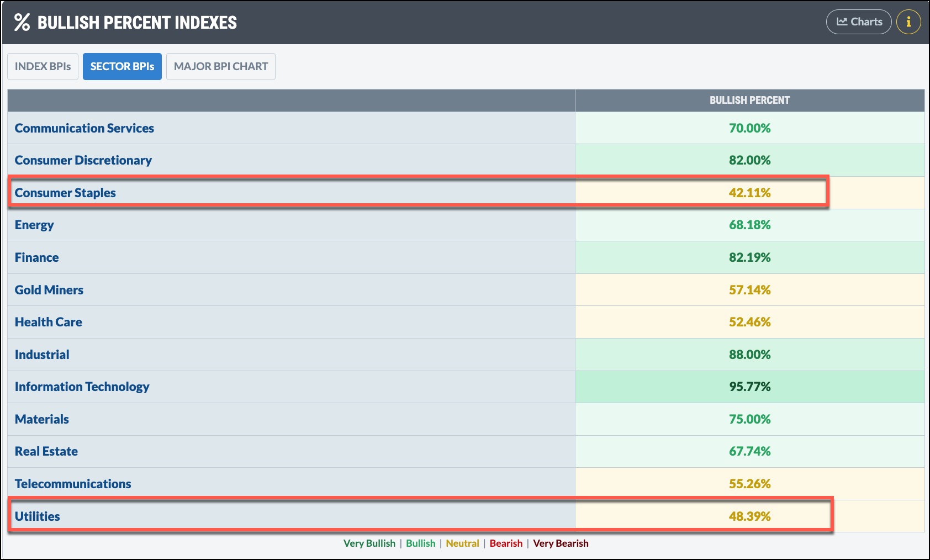Click the Utilities sector link

[x=37, y=516]
